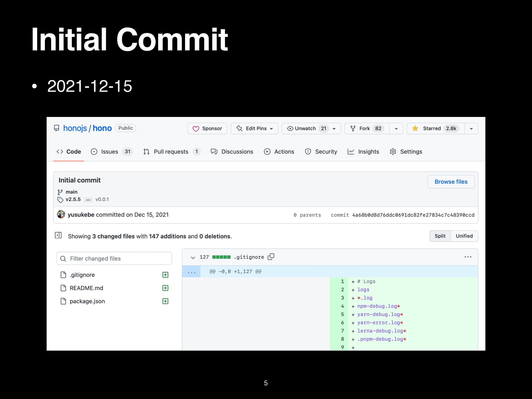Open the main branch link
532x399 pixels.
click(71, 192)
